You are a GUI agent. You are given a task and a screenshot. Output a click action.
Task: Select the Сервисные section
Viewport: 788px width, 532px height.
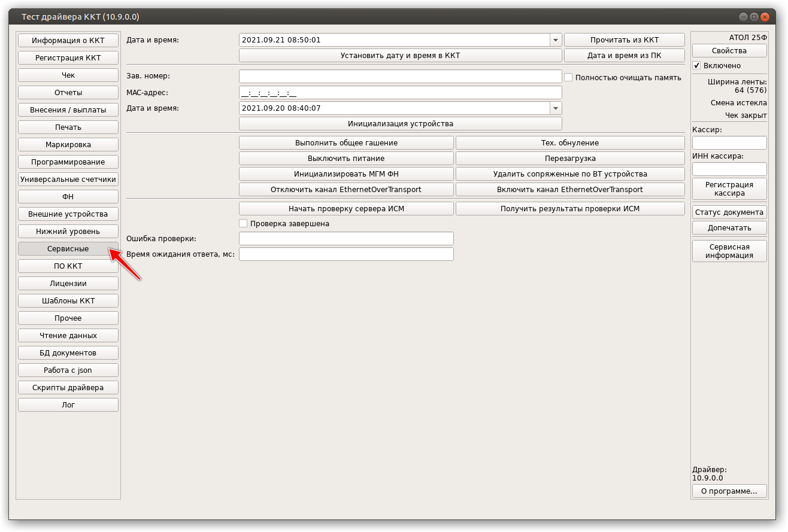pos(68,249)
